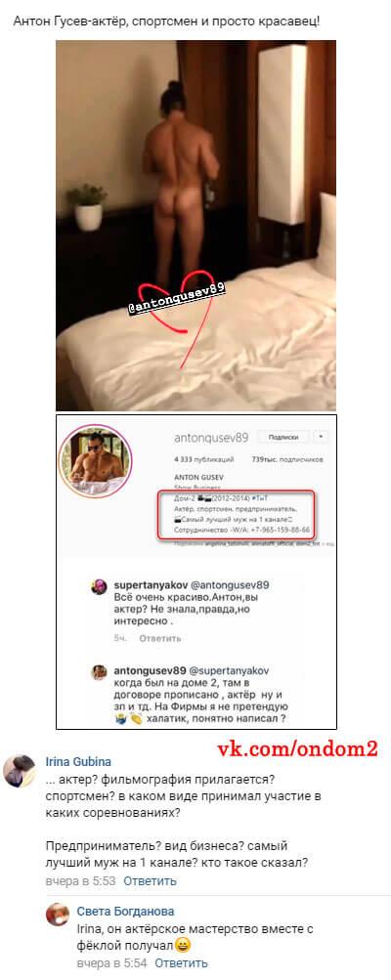
Task: Click Света Богданова's avatar picture
Action: (58, 914)
